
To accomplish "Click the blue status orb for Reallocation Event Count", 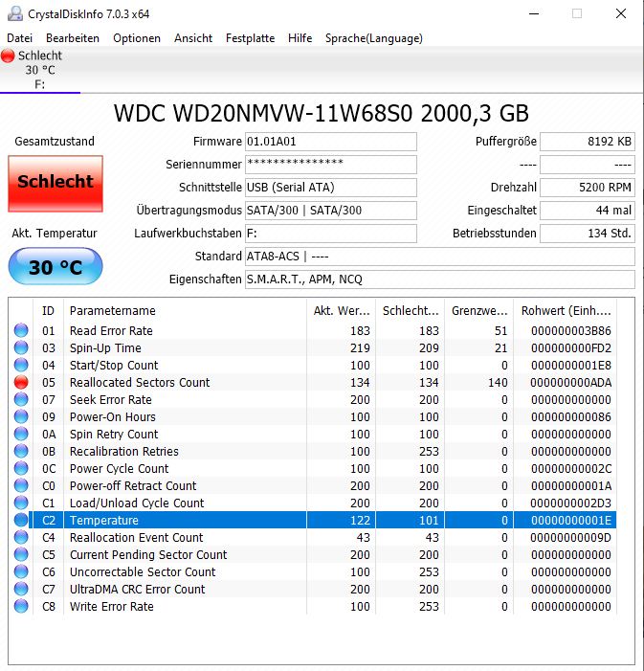I will (21, 537).
